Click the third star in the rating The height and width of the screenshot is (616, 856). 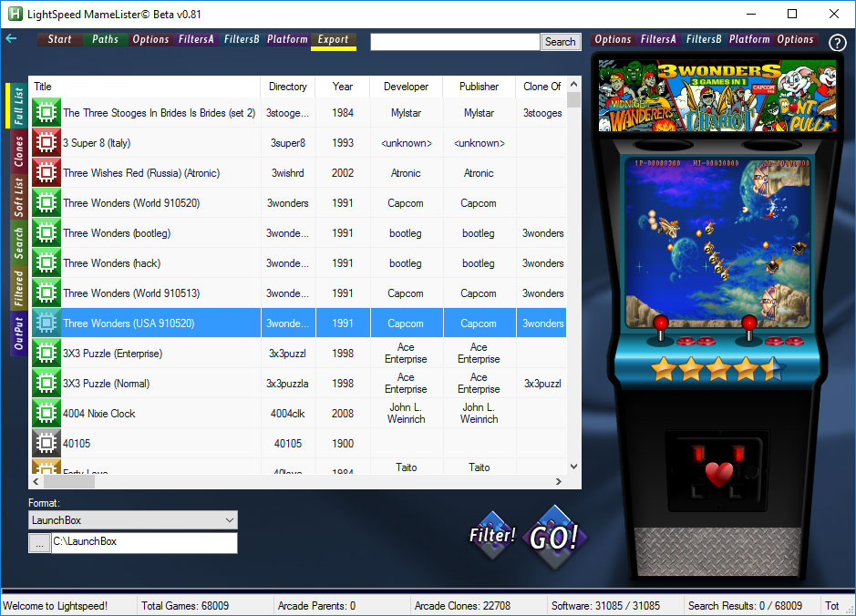click(x=718, y=369)
